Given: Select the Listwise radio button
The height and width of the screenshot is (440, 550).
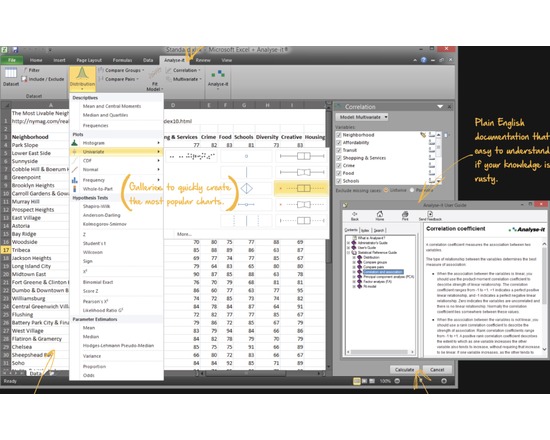Looking at the screenshot, I should click(386, 190).
